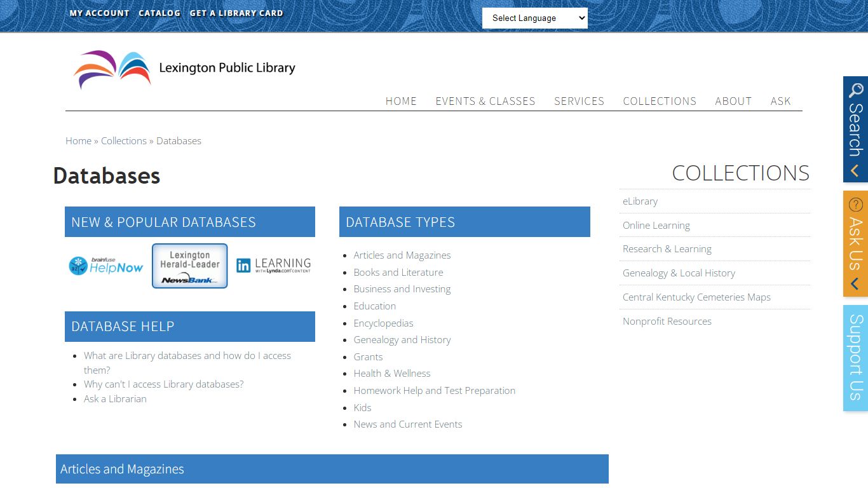Click the Collections sidebar heading
The image size is (868, 488).
pyautogui.click(x=740, y=173)
